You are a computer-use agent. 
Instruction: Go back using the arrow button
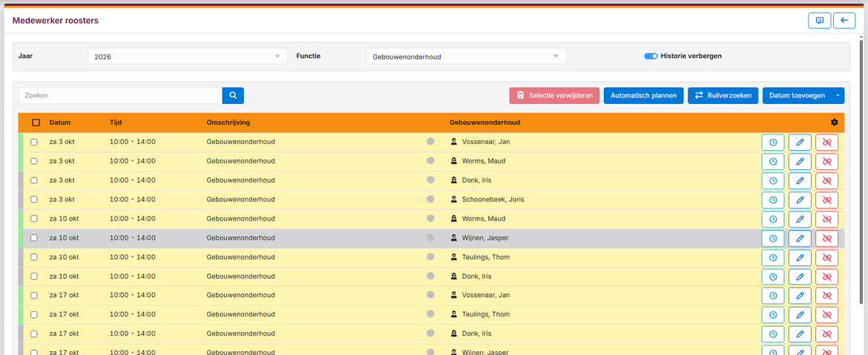click(x=844, y=21)
